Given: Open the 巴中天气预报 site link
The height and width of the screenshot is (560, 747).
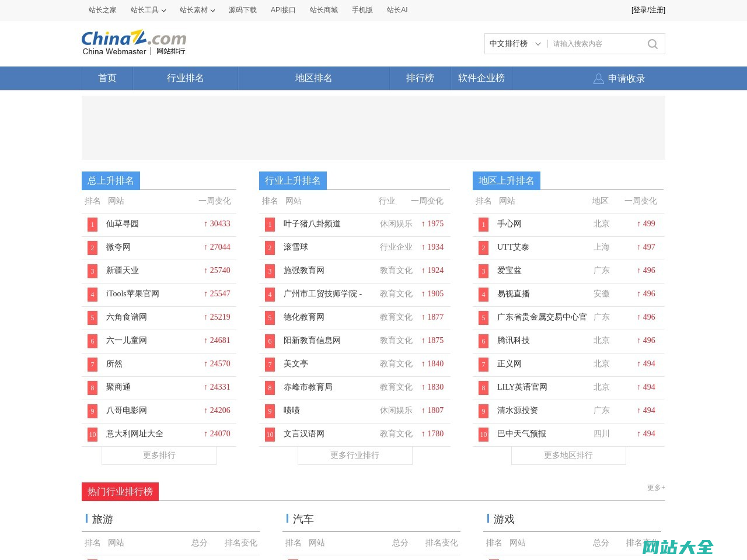Looking at the screenshot, I should point(522,434).
